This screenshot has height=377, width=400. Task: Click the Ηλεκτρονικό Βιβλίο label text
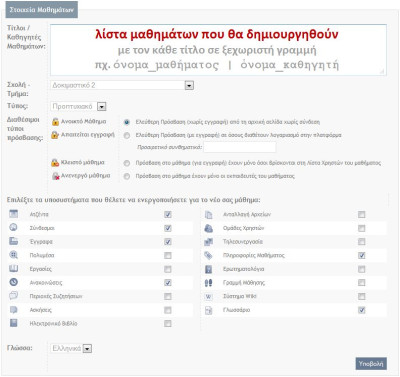53,323
